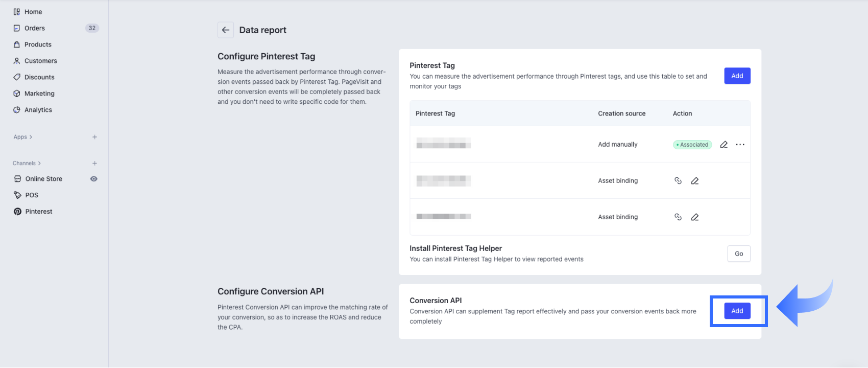Click Go to install Pinterest Tag Helper

[738, 254]
